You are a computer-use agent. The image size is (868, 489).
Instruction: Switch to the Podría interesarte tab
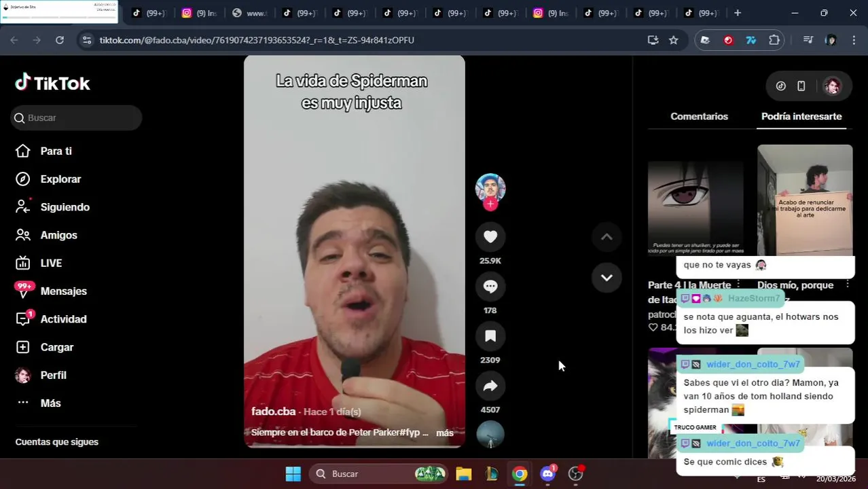coord(801,116)
